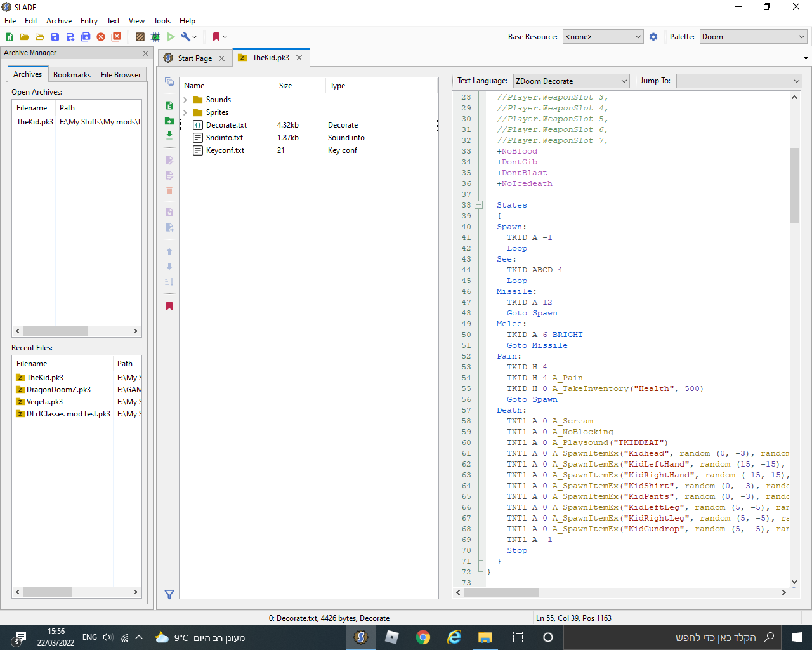Collapse the States code block fold marker

pos(479,205)
